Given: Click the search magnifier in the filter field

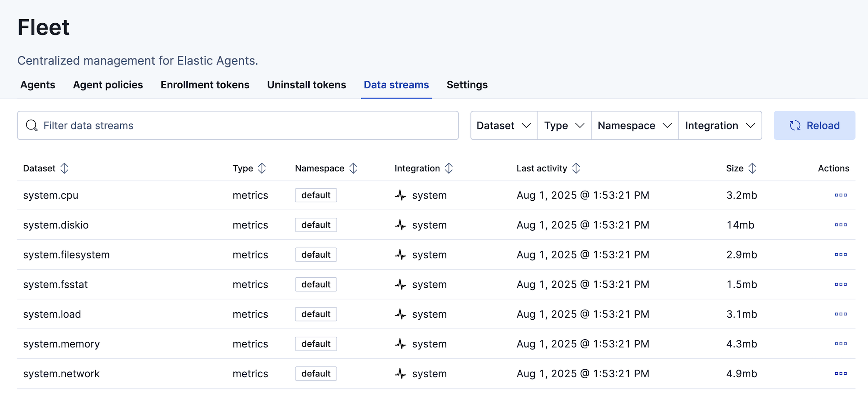Looking at the screenshot, I should pos(32,125).
